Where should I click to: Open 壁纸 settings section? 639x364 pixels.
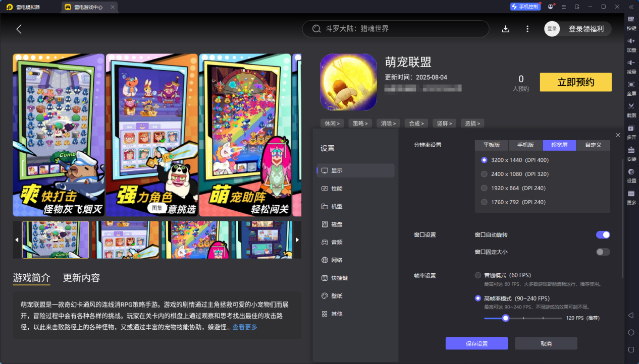click(356, 296)
